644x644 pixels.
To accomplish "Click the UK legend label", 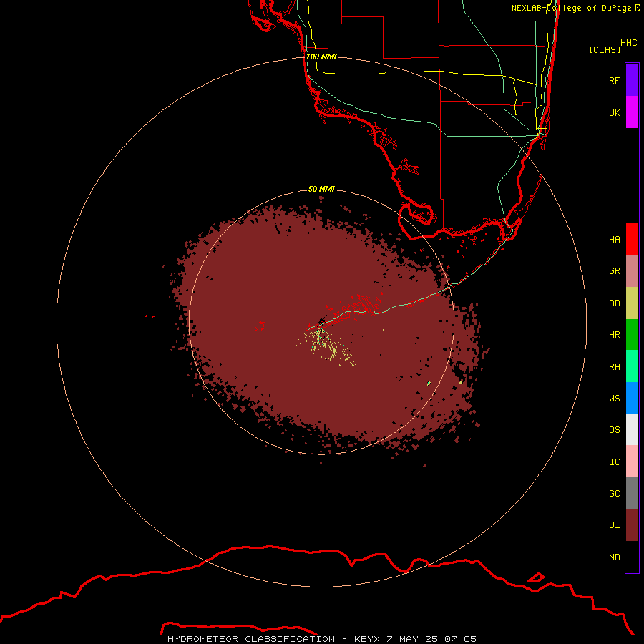I will [x=614, y=112].
